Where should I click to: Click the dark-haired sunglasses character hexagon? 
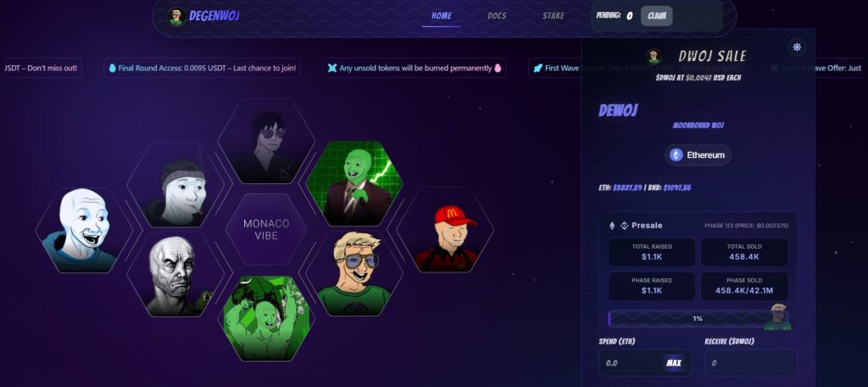point(267,141)
